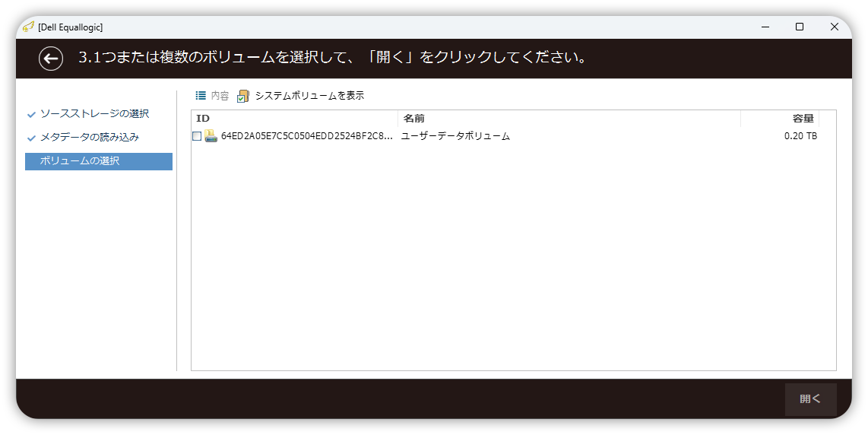Screen dimensions: 868x435
Task: Click the 内容 list icon in toolbar
Action: coord(201,96)
